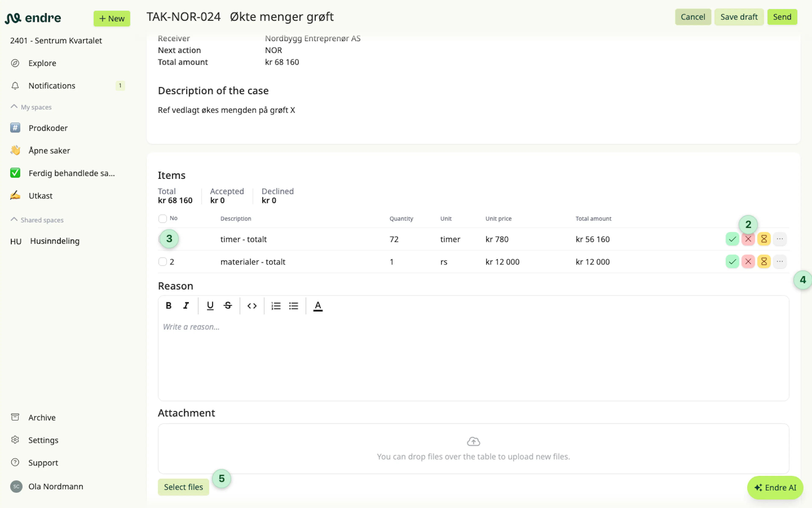Open more options for timer - totalt
This screenshot has width=812, height=508.
pyautogui.click(x=779, y=239)
